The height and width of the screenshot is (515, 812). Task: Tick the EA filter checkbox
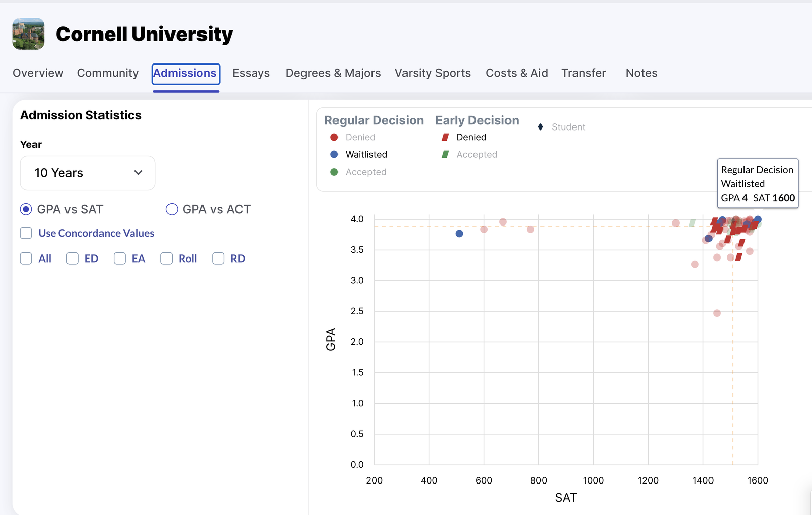120,259
